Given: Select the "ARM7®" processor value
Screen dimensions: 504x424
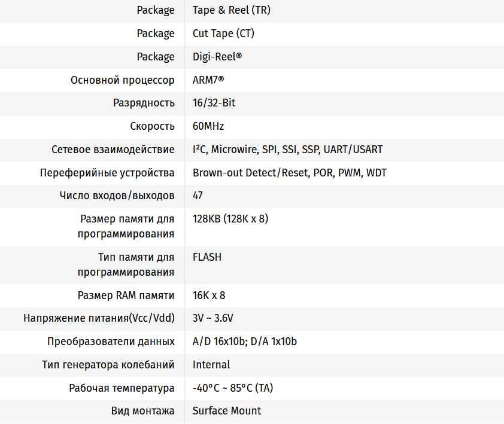Looking at the screenshot, I should (208, 80).
